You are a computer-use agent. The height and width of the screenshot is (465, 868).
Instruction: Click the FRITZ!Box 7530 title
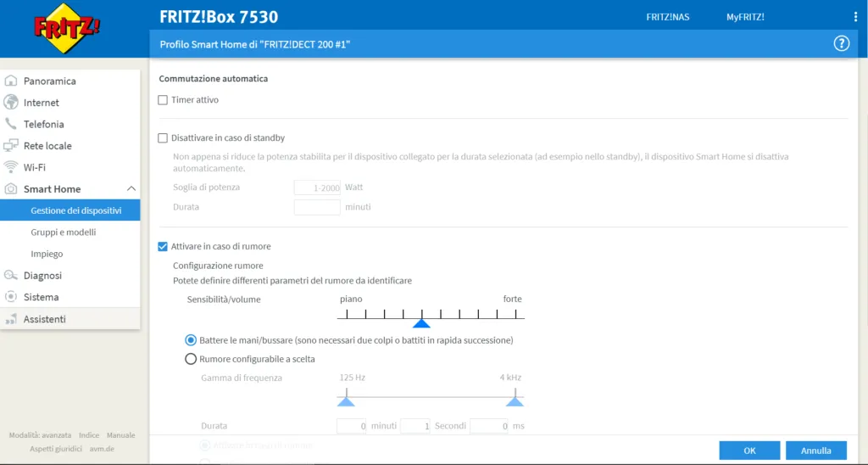click(219, 17)
